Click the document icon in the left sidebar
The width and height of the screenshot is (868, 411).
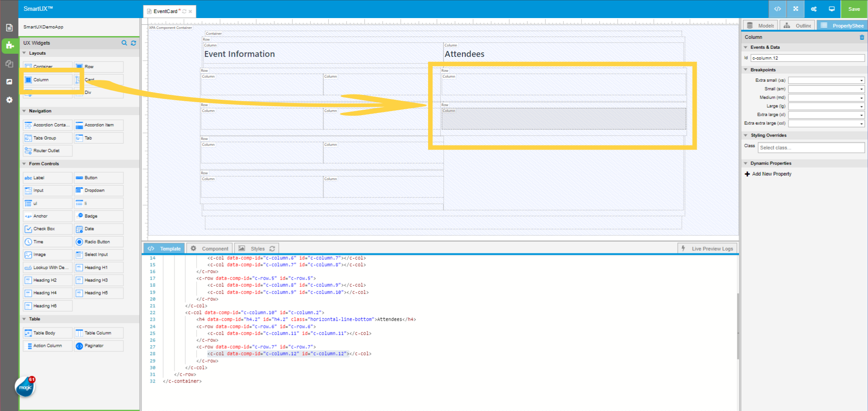(9, 27)
